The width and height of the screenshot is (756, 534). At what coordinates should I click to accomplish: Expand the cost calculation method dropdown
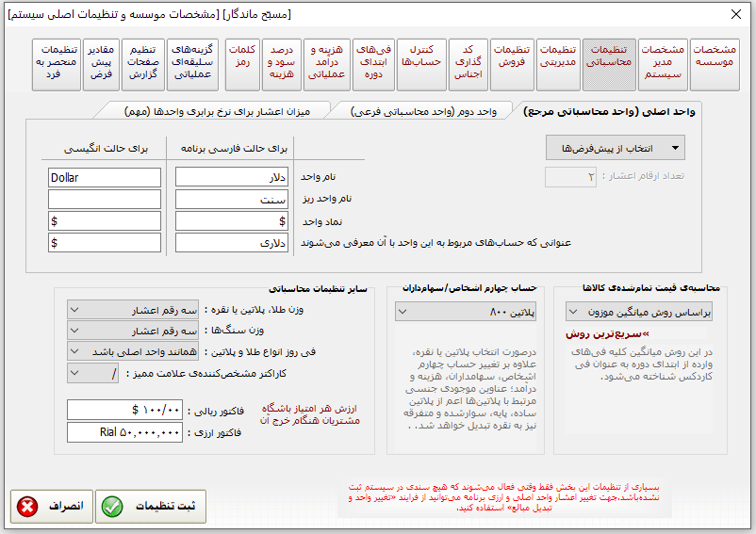click(x=639, y=312)
